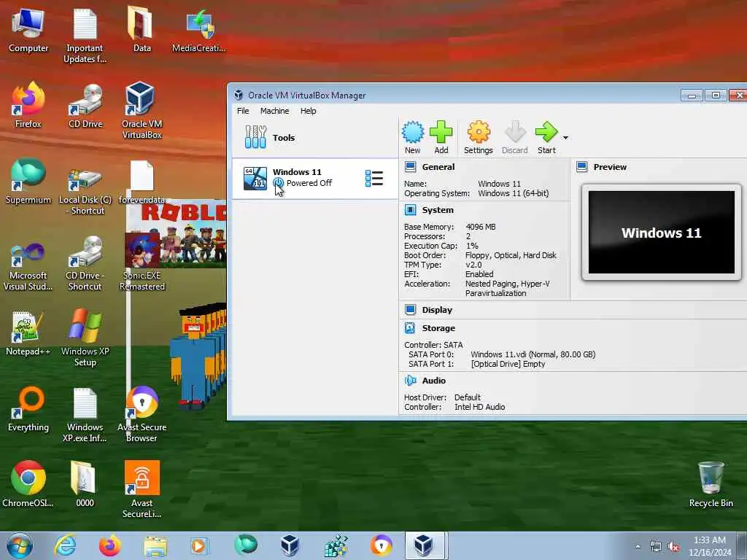Click the Preview panel header
747x560 pixels.
(x=610, y=167)
